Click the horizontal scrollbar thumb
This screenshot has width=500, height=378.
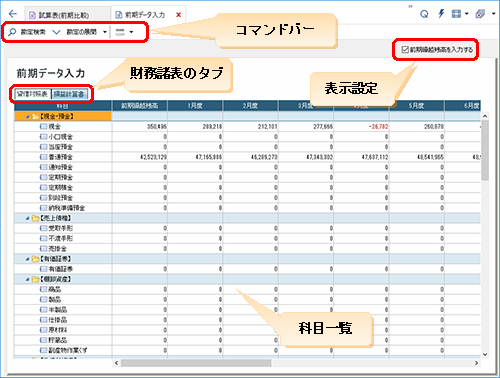196,363
